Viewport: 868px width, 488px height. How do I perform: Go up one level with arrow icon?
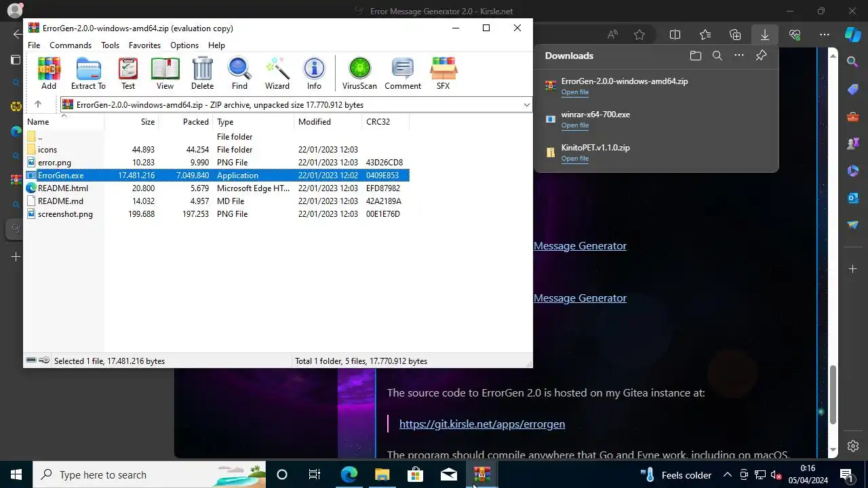(x=38, y=104)
